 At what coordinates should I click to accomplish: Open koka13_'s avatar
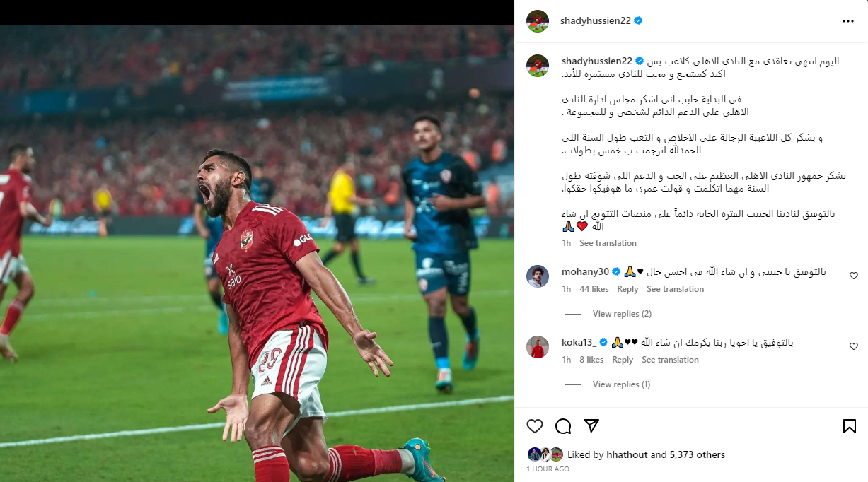click(538, 346)
